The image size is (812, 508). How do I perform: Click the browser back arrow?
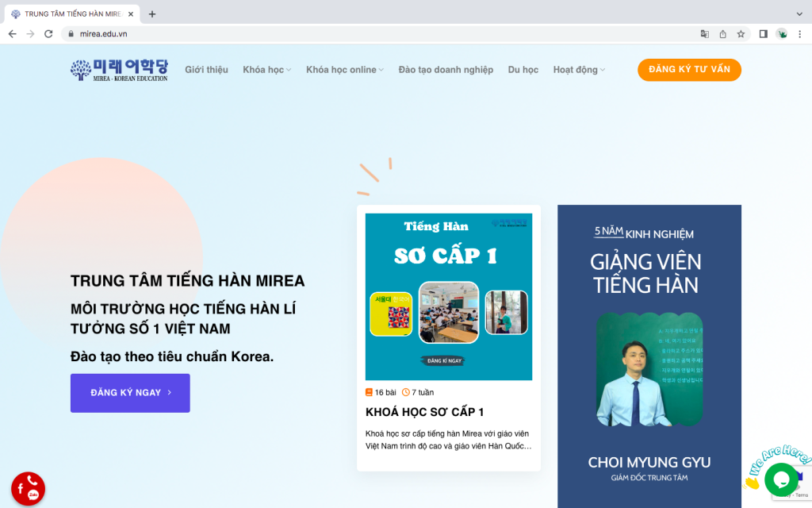click(x=13, y=33)
